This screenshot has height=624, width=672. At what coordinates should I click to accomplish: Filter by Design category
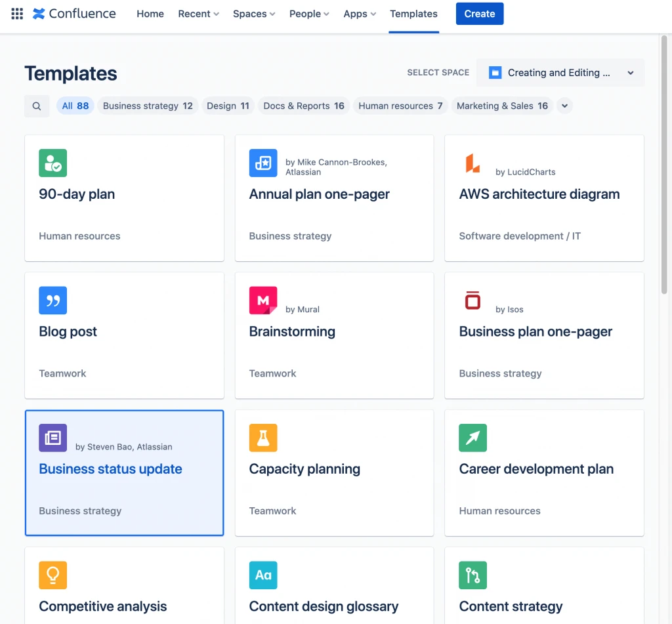click(228, 106)
